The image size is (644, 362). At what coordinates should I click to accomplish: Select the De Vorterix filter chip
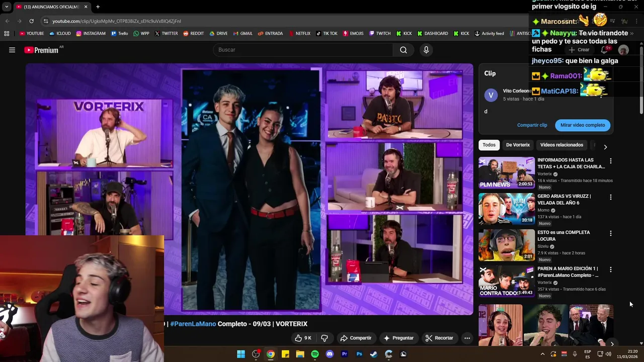coord(518,145)
